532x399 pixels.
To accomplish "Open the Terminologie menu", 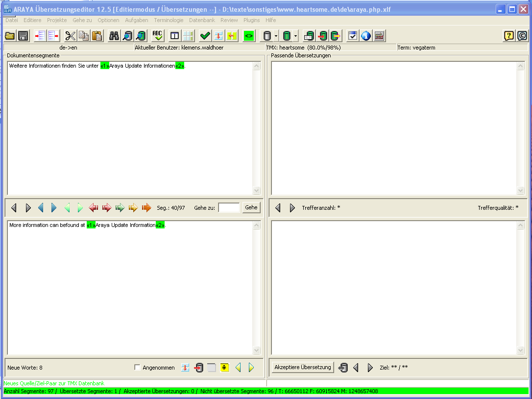I will 169,20.
